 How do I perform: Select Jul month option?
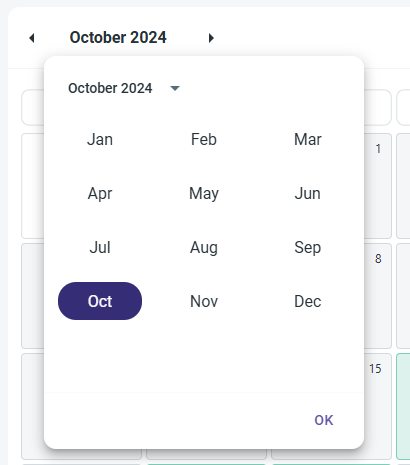[100, 247]
